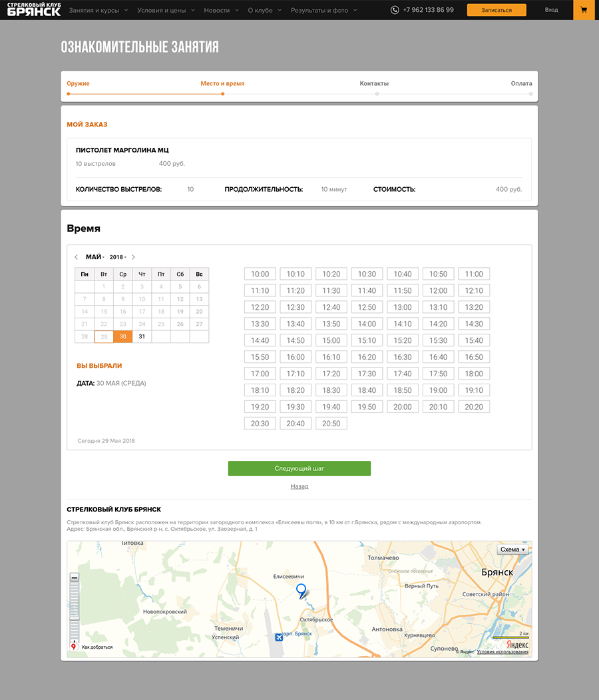This screenshot has height=700, width=599.
Task: Click the Пистолет Марголина МЦ order title
Action: click(x=122, y=150)
